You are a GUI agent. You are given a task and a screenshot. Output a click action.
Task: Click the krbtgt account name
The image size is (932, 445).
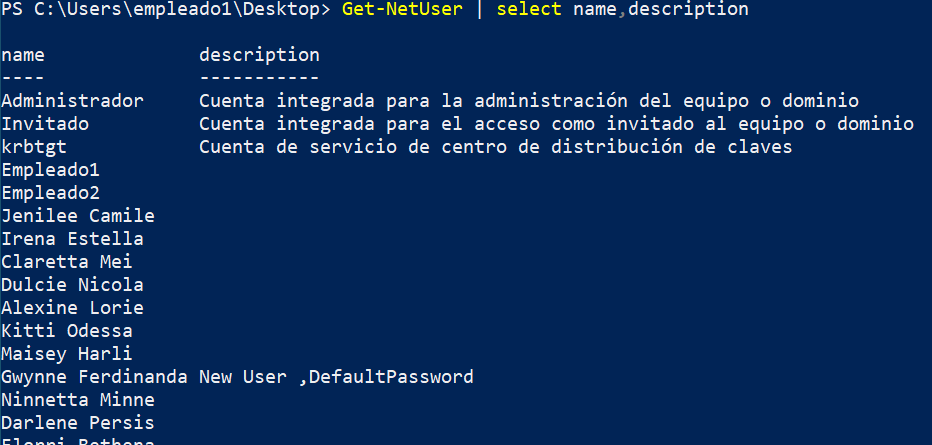(34, 147)
